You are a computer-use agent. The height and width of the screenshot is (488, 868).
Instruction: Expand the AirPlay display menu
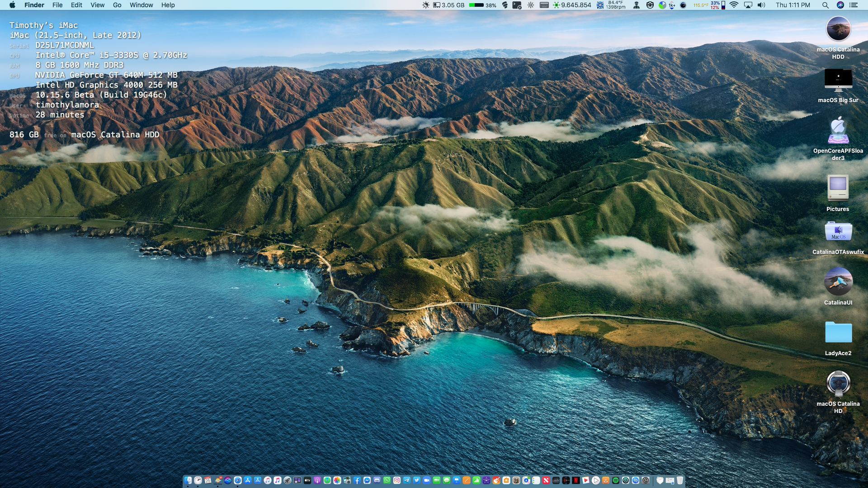tap(748, 5)
